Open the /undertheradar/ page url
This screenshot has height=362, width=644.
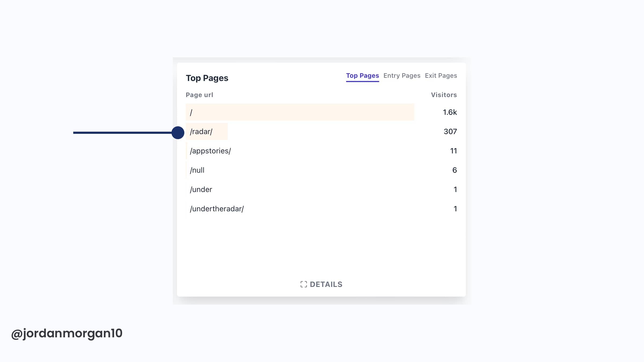coord(217,209)
